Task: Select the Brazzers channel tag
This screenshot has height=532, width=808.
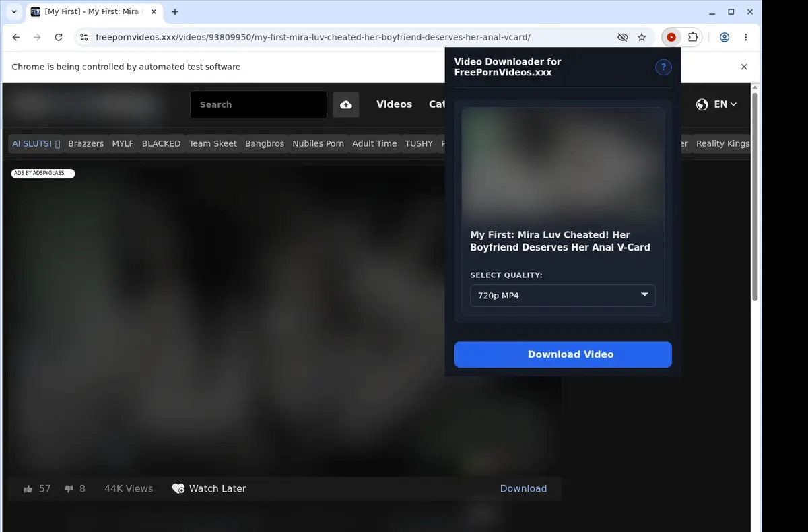Action: (86, 143)
